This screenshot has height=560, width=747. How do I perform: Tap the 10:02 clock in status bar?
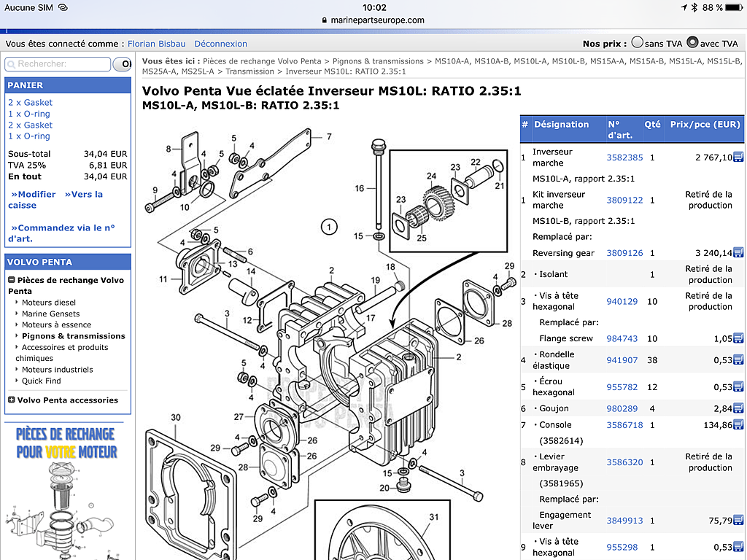coord(374,7)
